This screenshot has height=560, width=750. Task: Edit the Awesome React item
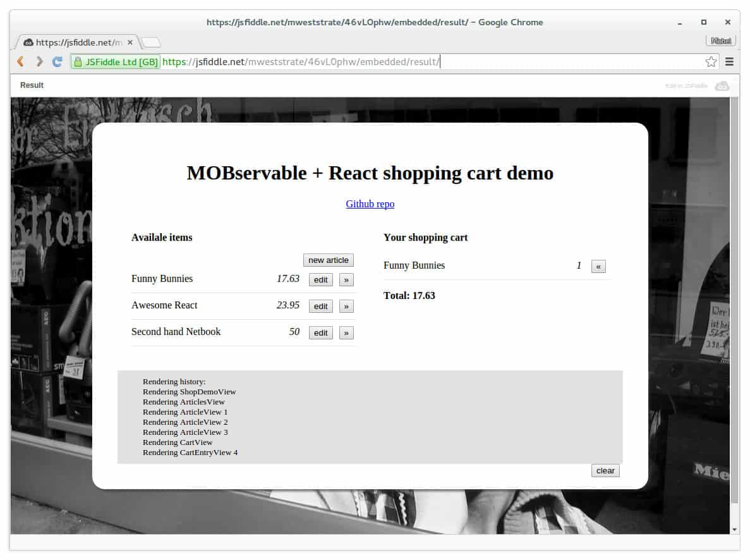[320, 306]
